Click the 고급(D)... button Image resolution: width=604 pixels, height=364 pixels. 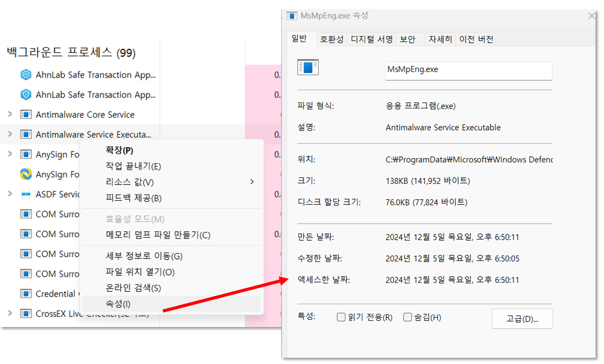522,319
